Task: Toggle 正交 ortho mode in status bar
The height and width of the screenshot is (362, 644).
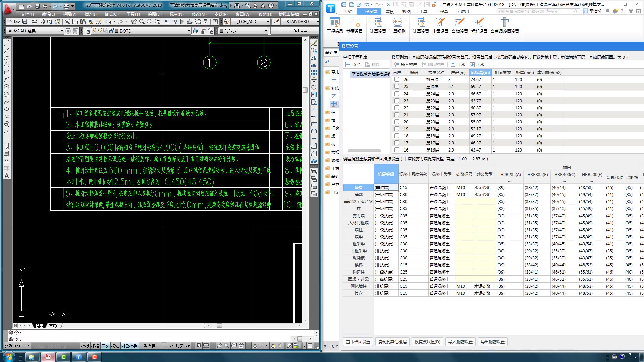Action: [105, 346]
